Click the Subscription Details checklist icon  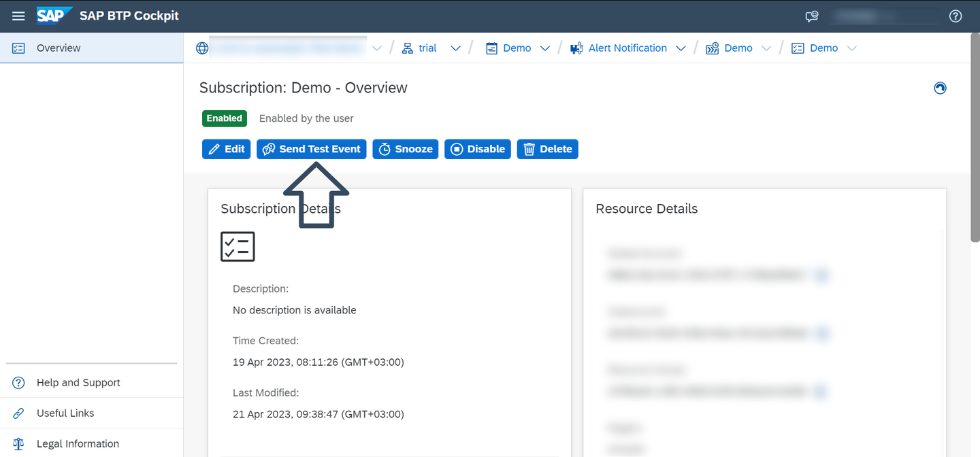(x=238, y=246)
